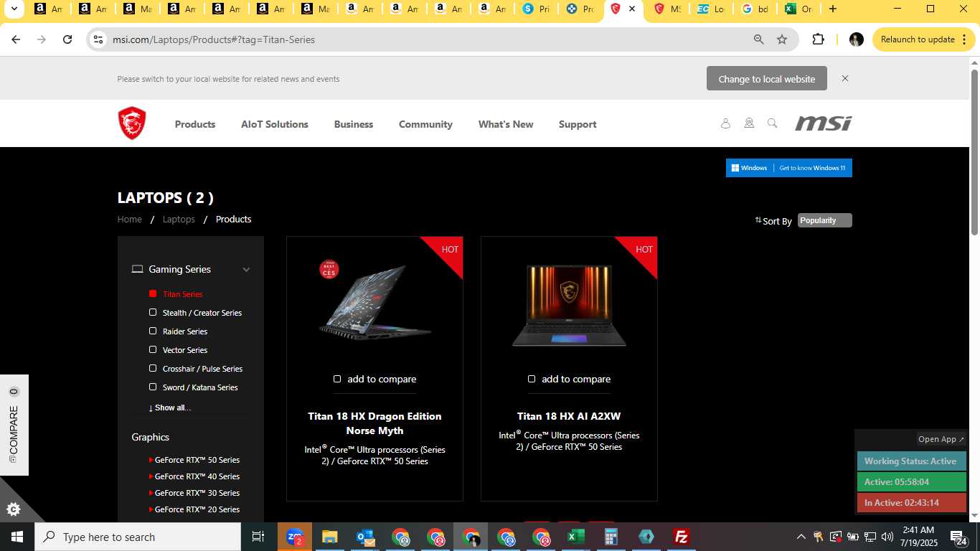Select GeForce RTX 50 Series graphics filter
The height and width of the screenshot is (551, 980).
point(197,460)
